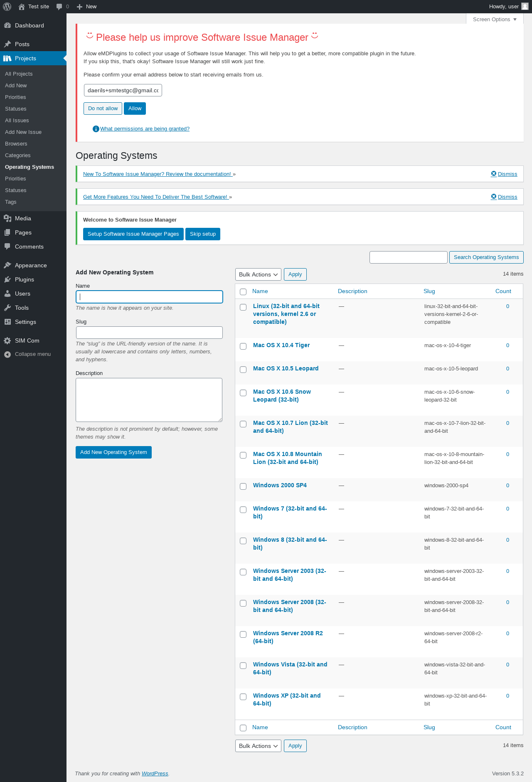Focus the Slug input field
This screenshot has width=532, height=782.
149,333
